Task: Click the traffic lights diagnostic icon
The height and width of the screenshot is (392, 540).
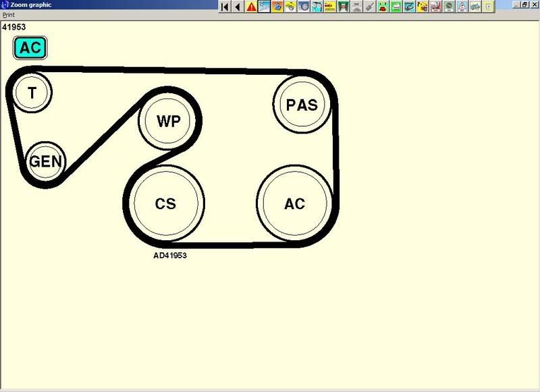Action: pyautogui.click(x=382, y=6)
